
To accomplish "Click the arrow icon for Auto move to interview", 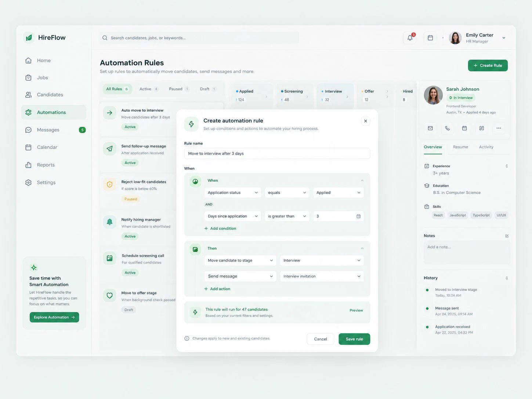I will (x=109, y=113).
